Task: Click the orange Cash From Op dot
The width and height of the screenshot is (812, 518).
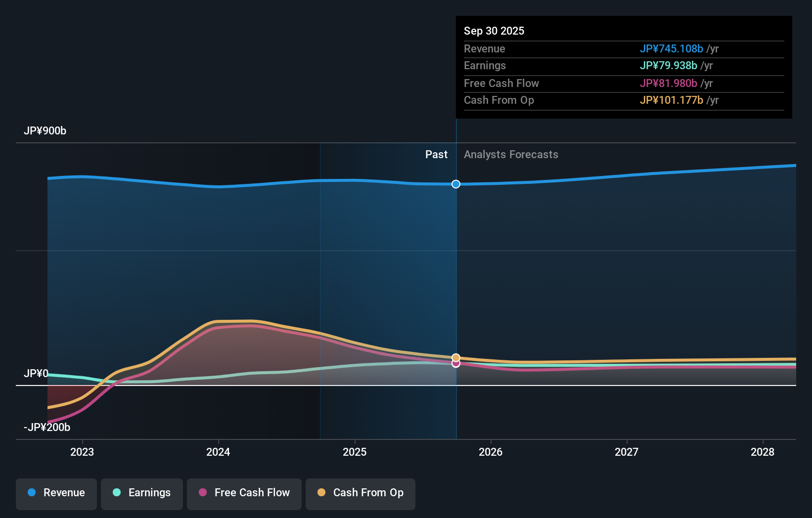Action: [321, 492]
